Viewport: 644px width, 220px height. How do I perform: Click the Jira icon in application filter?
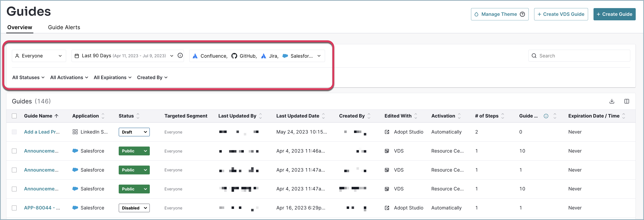coord(264,56)
